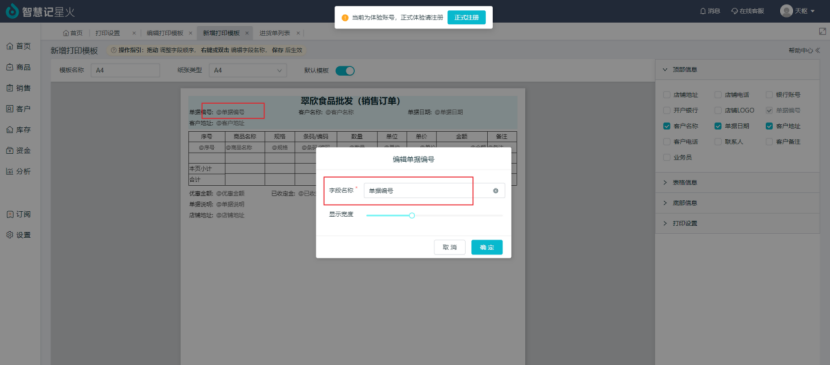This screenshot has height=365, width=830.
Task: Switch to the 进货单列表 tab
Action: 275,33
